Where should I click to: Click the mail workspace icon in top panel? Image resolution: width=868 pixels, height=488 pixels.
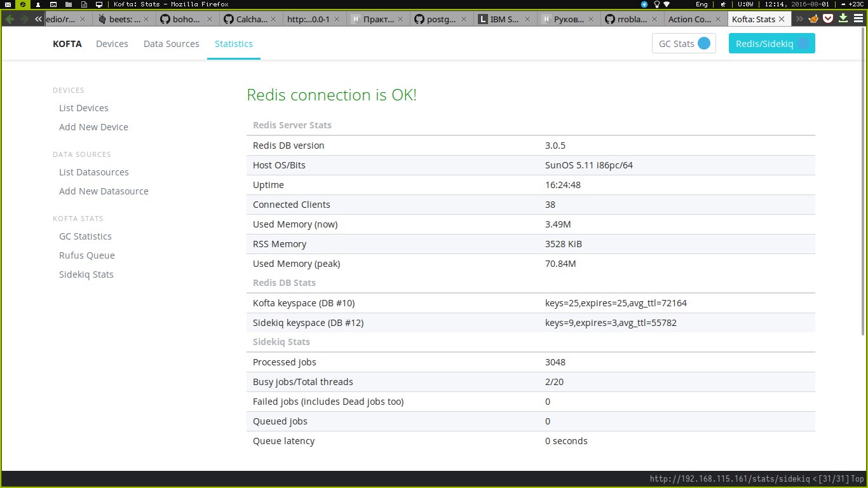(x=8, y=4)
